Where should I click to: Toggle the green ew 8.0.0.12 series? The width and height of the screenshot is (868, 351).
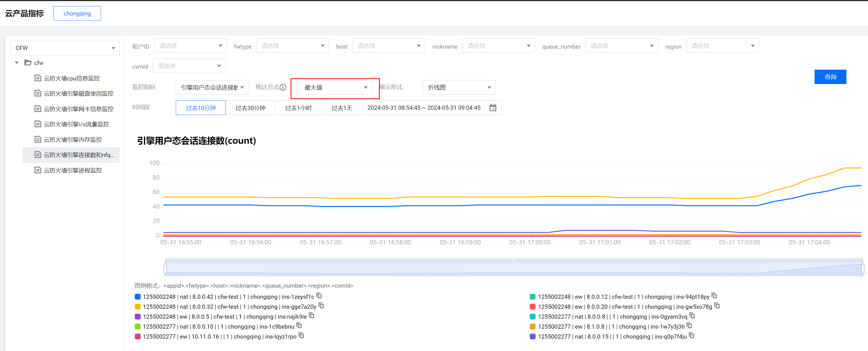point(533,297)
